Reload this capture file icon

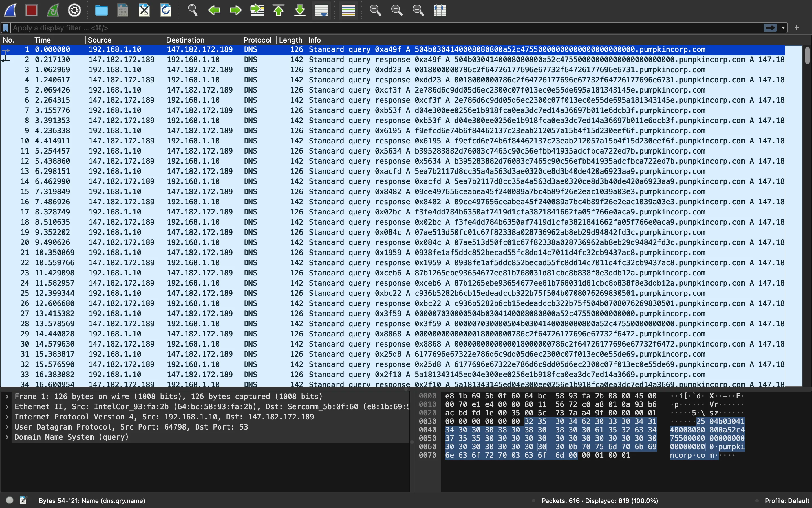166,10
